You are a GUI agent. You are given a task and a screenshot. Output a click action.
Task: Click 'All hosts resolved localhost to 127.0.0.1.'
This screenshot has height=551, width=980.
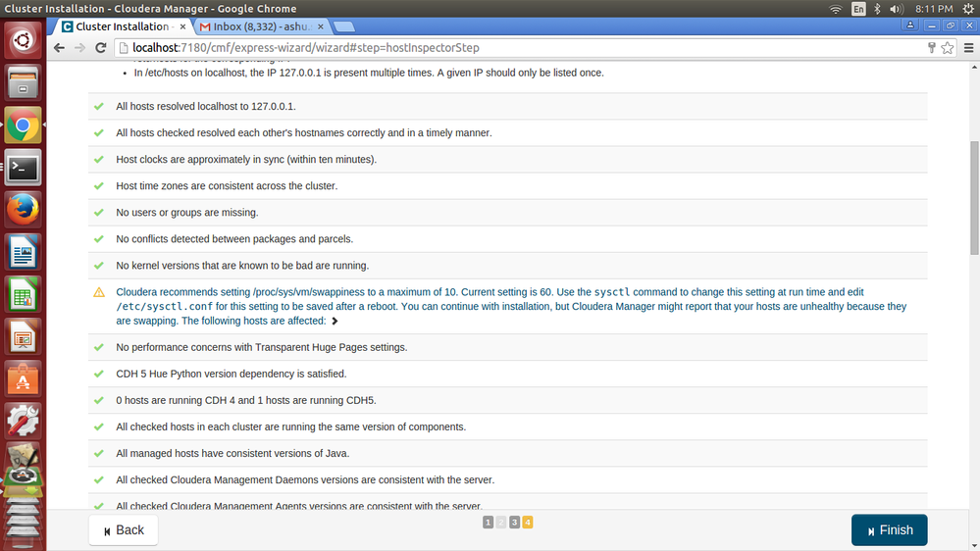(x=206, y=106)
